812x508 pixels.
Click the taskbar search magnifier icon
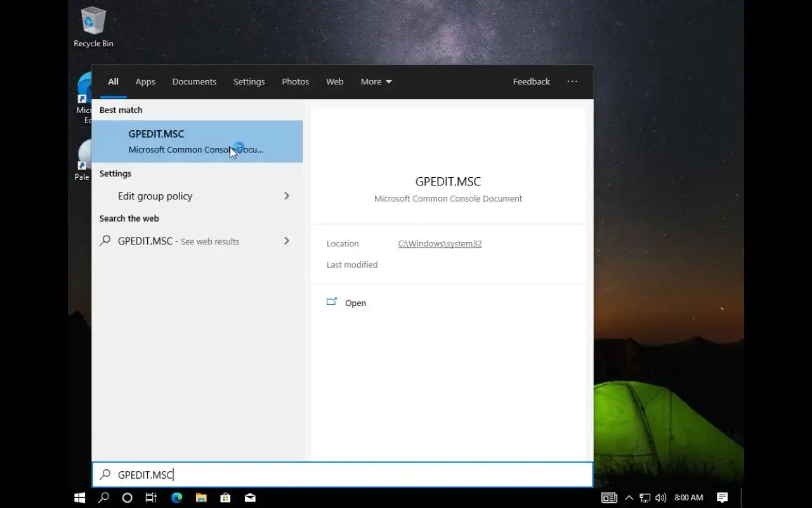click(103, 497)
